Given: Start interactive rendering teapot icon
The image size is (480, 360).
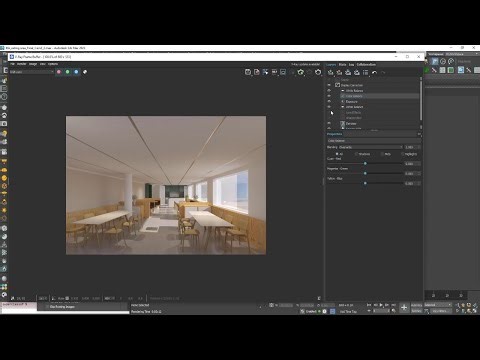Looking at the screenshot, I should 301,72.
